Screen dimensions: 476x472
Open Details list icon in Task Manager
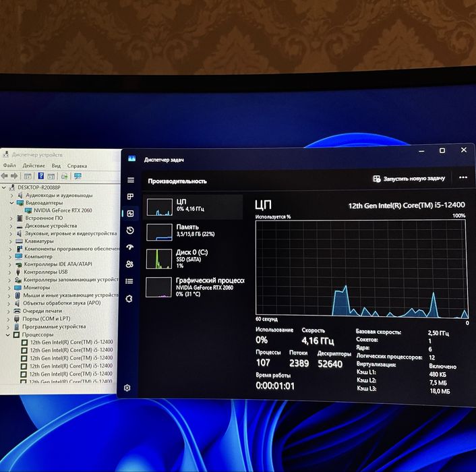129,281
